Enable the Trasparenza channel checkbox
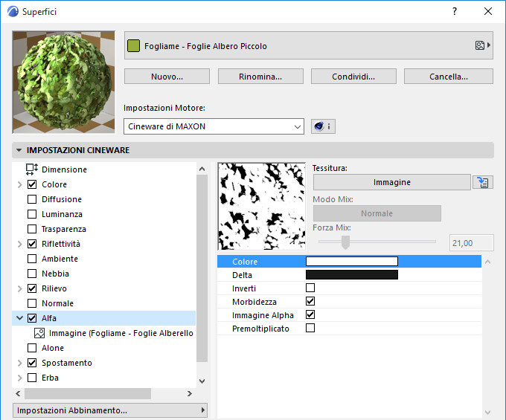Viewport: 506px width, 420px height. (32, 229)
